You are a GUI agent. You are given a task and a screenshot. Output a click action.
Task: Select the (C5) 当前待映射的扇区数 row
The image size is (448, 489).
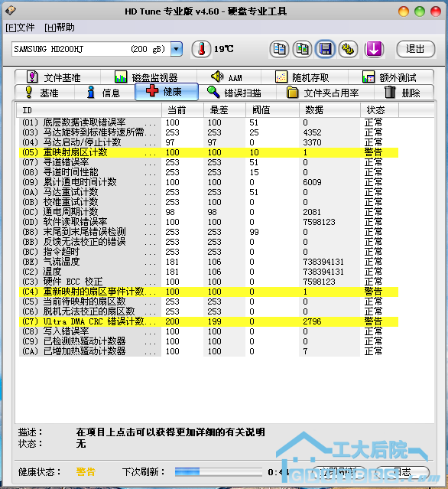pos(209,302)
